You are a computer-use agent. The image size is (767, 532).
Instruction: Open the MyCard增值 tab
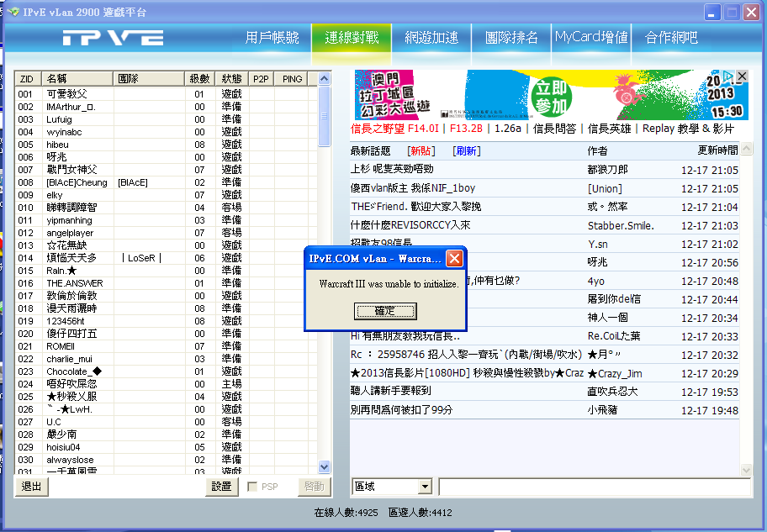(591, 37)
